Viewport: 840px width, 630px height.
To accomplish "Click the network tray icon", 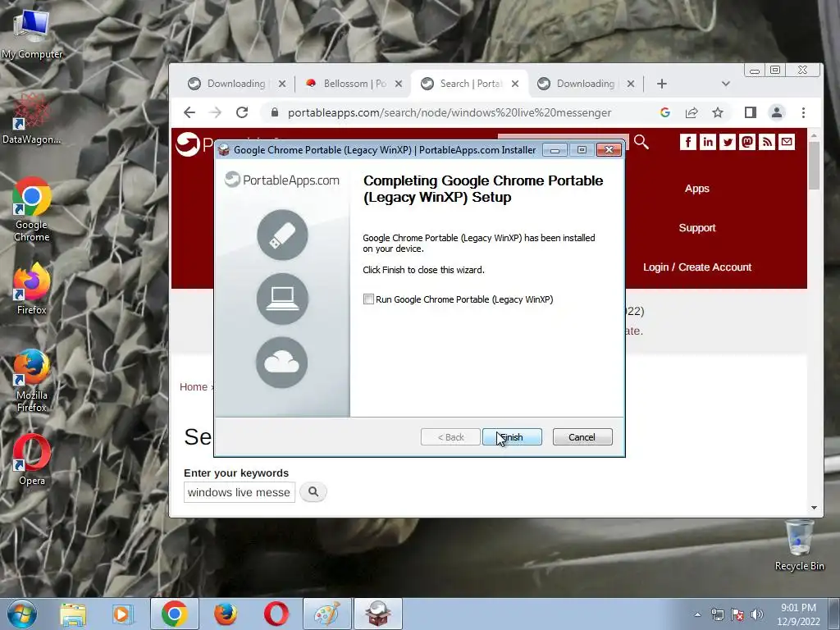I will tap(717, 614).
